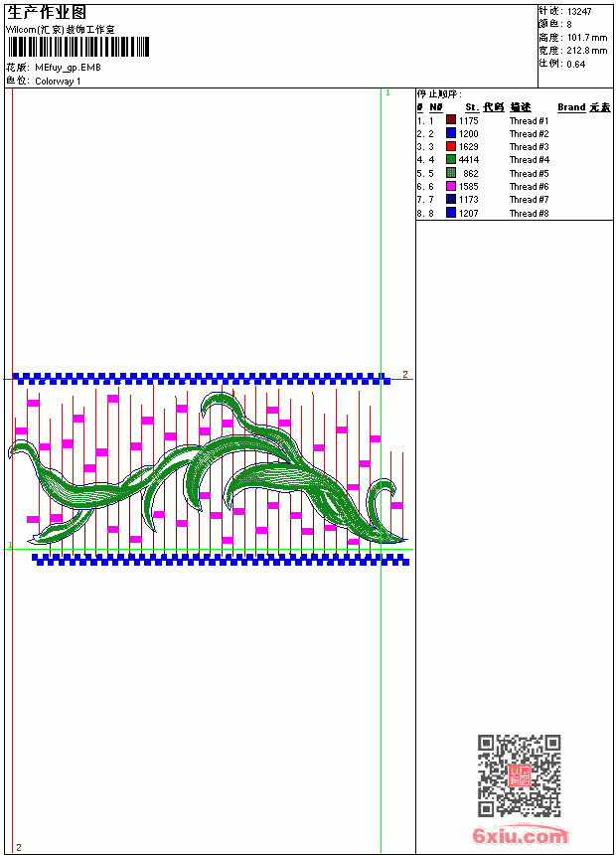The width and height of the screenshot is (616, 855).
Task: Click the green Thread #4 swatch
Action: click(x=451, y=159)
